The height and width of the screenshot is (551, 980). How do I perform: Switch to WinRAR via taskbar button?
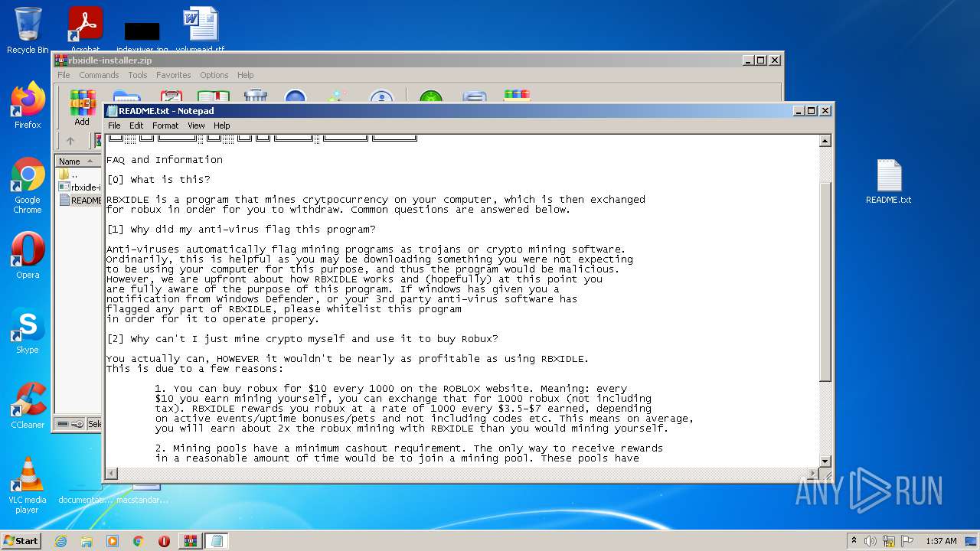pyautogui.click(x=190, y=541)
